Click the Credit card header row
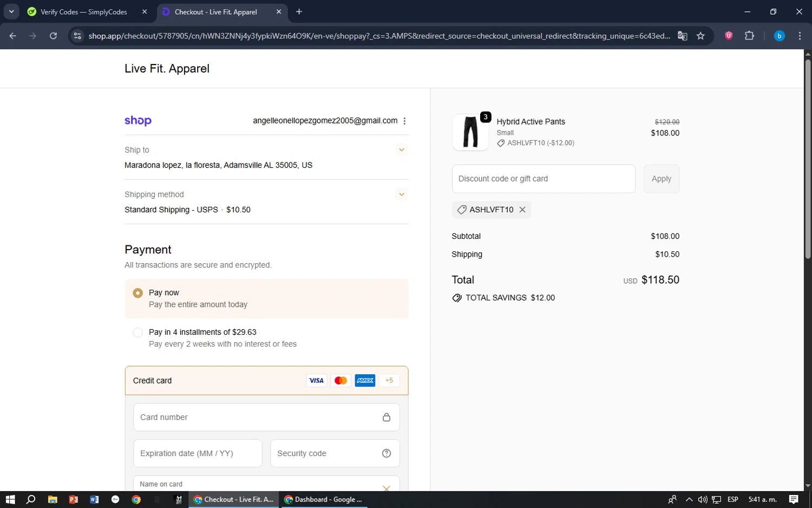The width and height of the screenshot is (812, 508). tap(266, 381)
